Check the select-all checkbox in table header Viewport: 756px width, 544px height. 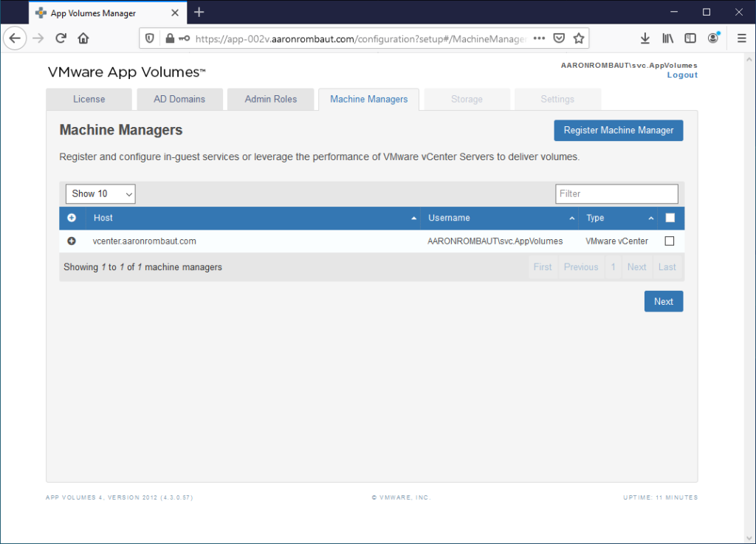(670, 218)
